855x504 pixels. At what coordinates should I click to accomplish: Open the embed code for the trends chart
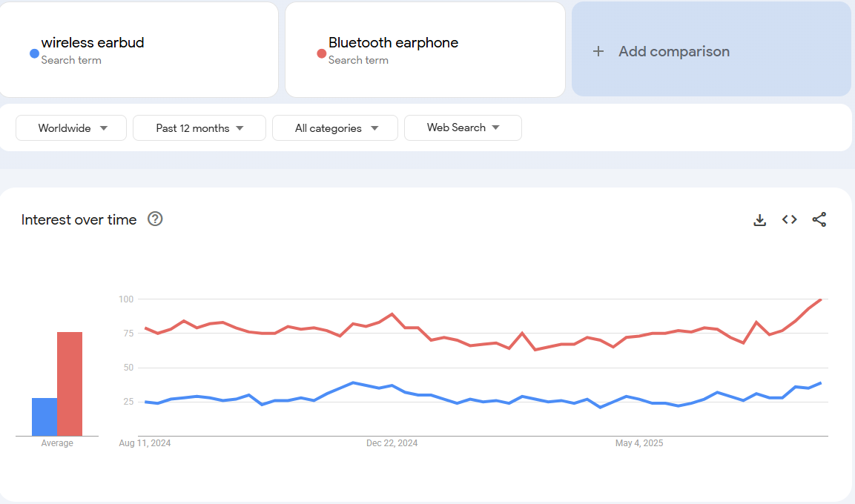[x=789, y=219]
